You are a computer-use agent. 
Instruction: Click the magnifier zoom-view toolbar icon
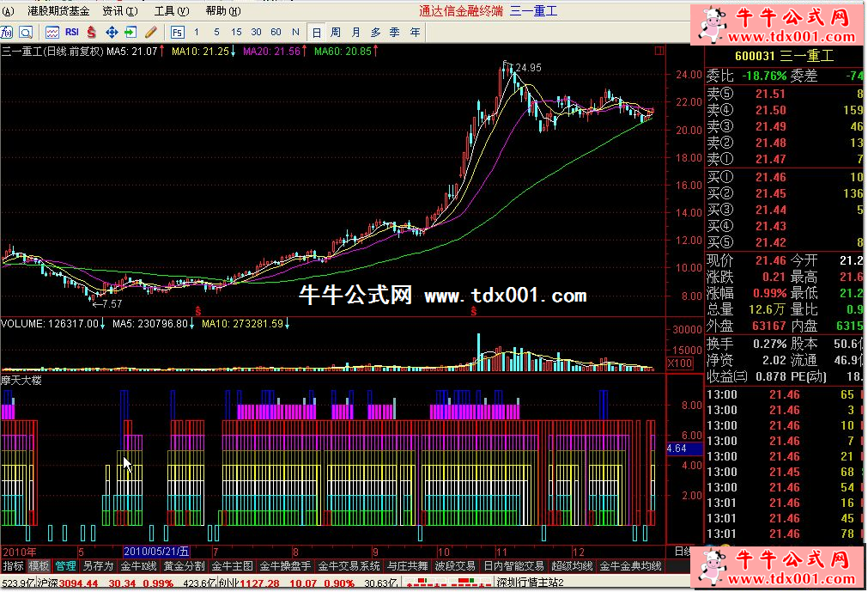point(26,33)
